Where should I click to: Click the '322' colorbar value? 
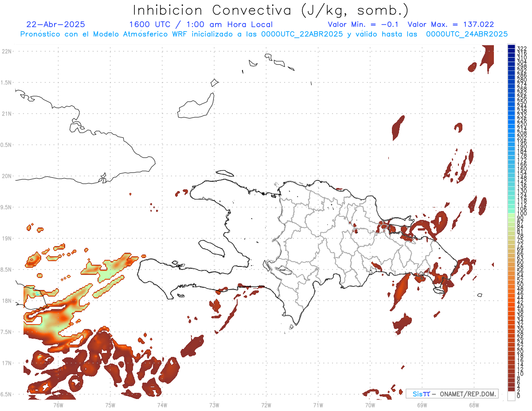521,48
